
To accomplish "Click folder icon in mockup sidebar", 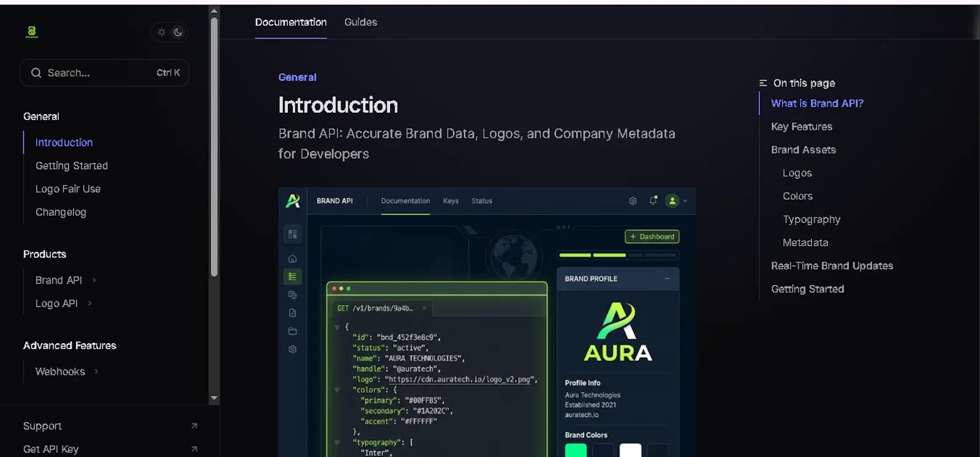I will click(293, 331).
